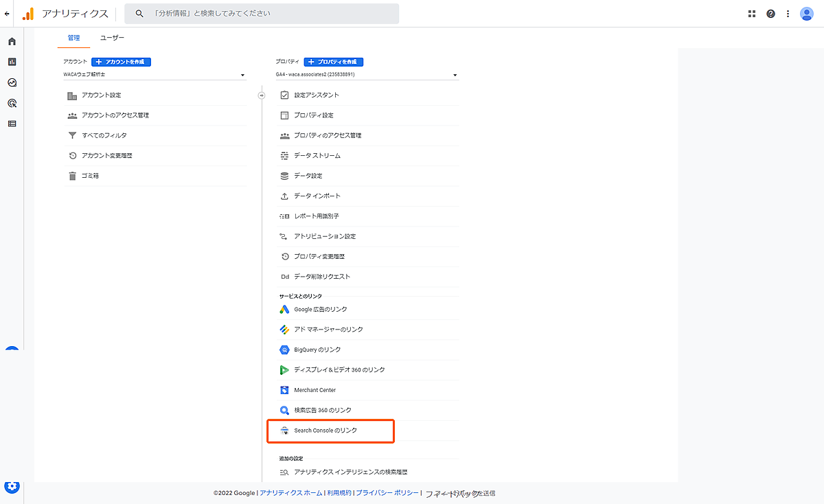This screenshot has height=504, width=824.
Task: Open Search Console のリンク
Action: 325,431
